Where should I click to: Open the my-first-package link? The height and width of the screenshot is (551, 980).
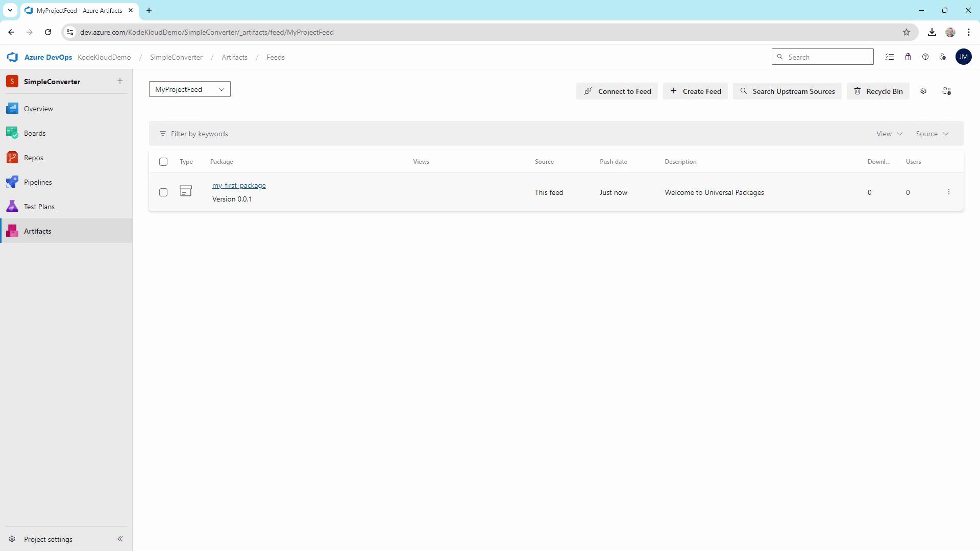click(239, 185)
